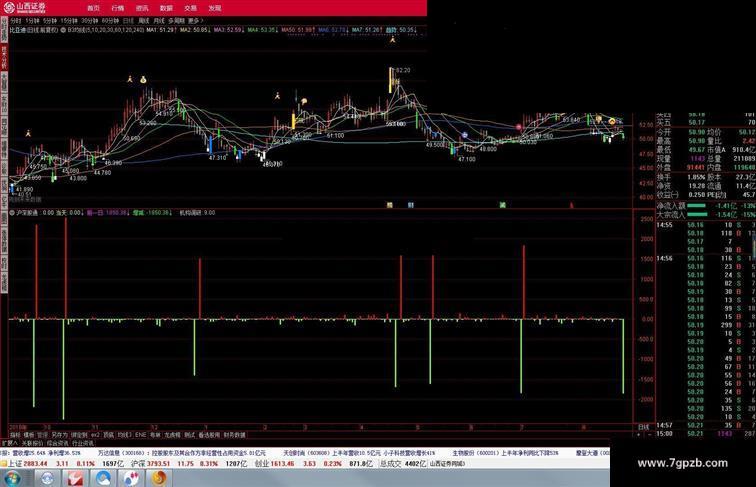756x487 pixels.
Task: Click the 山西证券 logo icon
Action: pos(10,7)
